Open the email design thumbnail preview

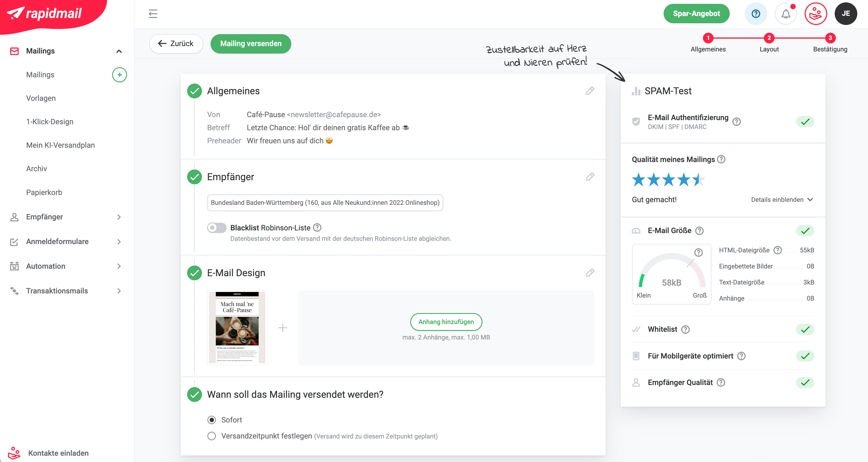[237, 327]
